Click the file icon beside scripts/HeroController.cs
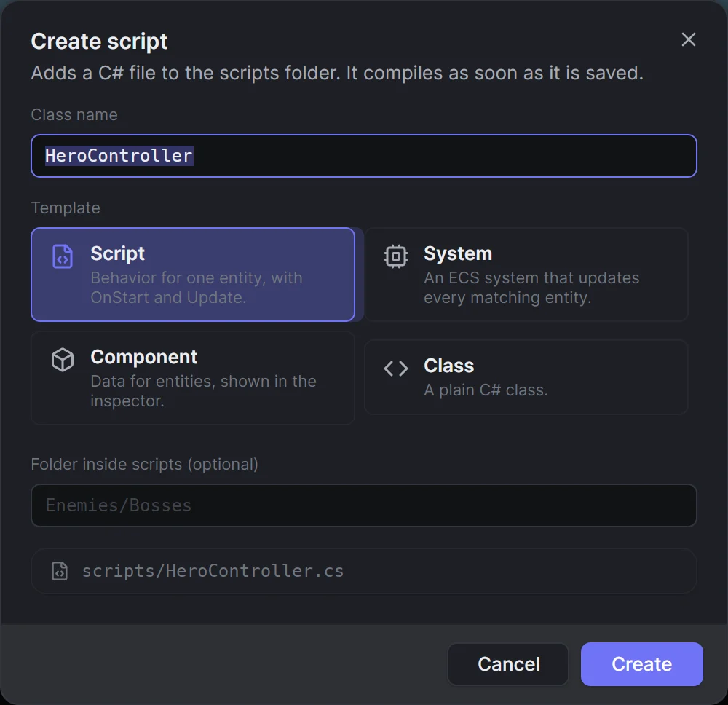The image size is (728, 705). (60, 571)
